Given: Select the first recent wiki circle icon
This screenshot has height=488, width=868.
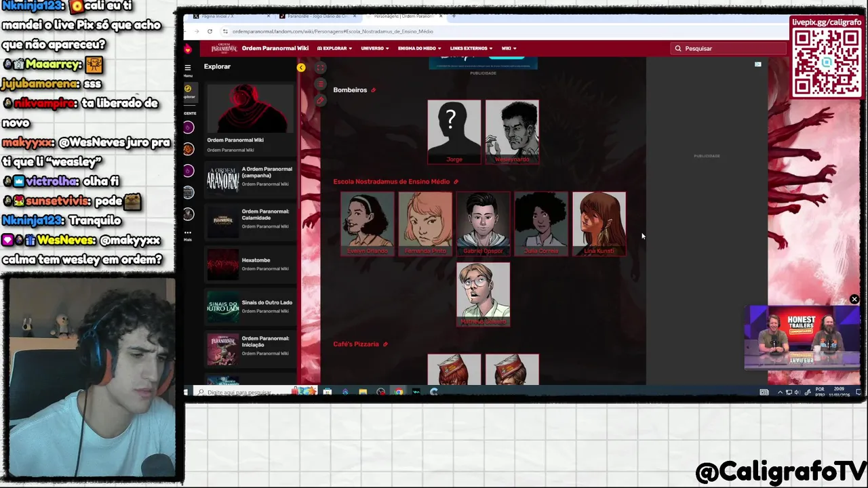Looking at the screenshot, I should (x=189, y=127).
